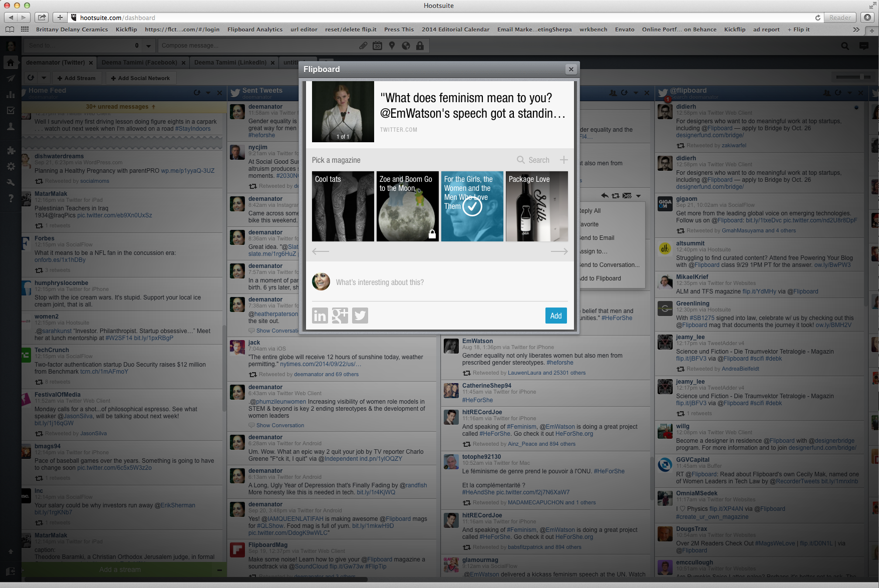Click Add Stream button
The image size is (879, 588).
coord(76,78)
